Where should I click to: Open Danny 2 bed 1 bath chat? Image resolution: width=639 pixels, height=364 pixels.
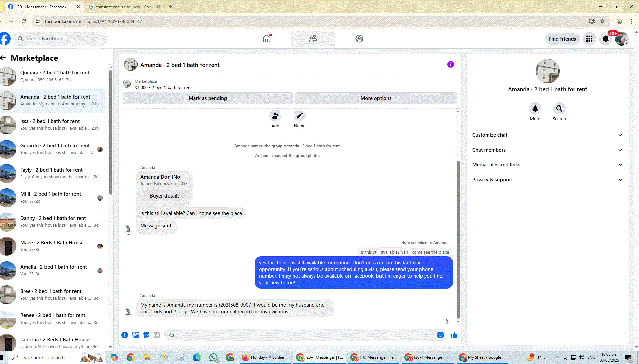(53, 222)
